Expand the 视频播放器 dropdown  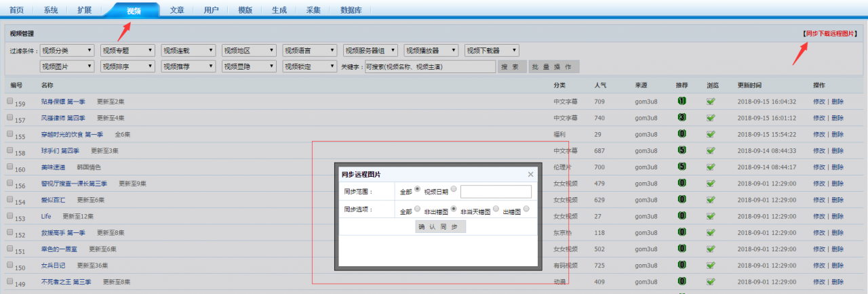[431, 50]
